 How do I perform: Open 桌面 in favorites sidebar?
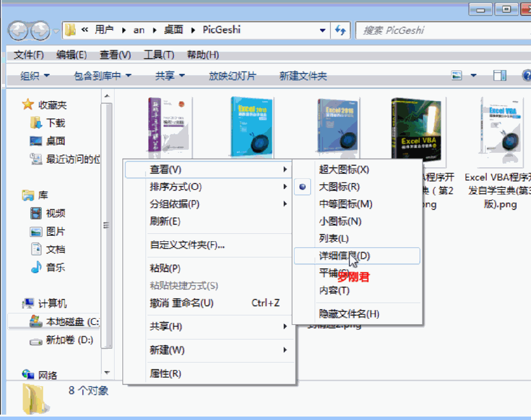(47, 141)
